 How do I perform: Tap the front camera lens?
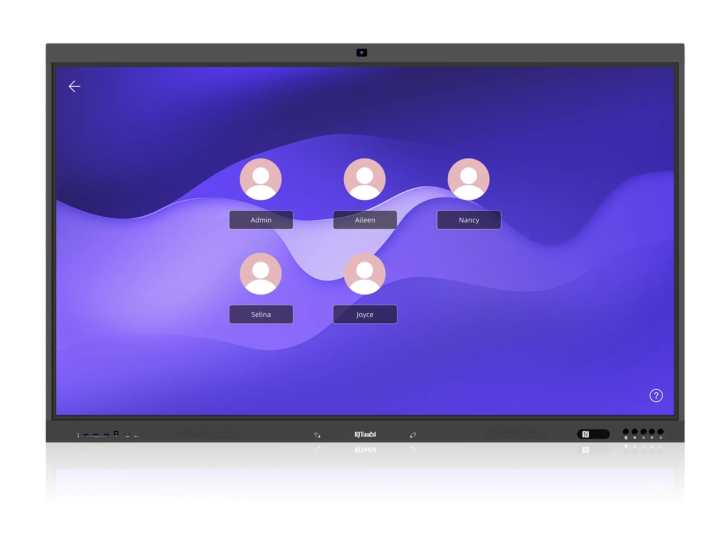click(x=361, y=53)
